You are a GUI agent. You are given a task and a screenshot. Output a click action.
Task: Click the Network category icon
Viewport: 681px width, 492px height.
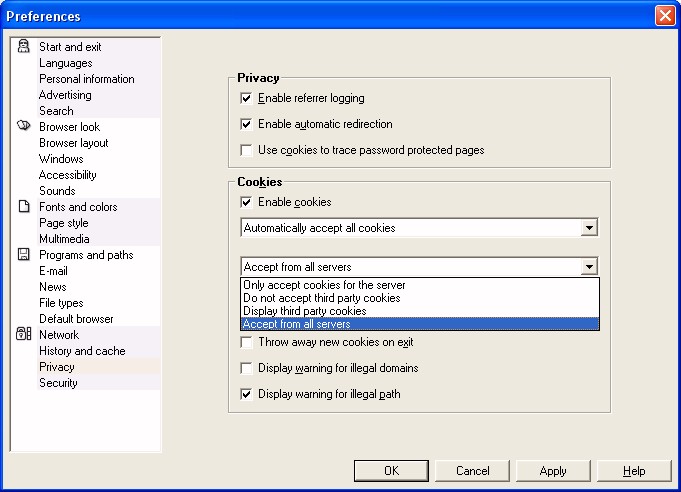point(24,335)
